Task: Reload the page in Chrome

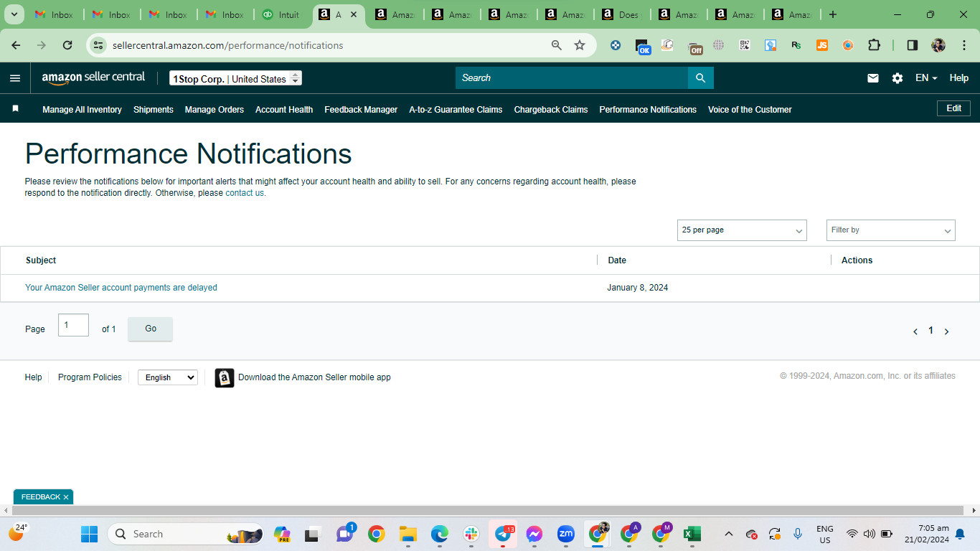Action: point(67,45)
